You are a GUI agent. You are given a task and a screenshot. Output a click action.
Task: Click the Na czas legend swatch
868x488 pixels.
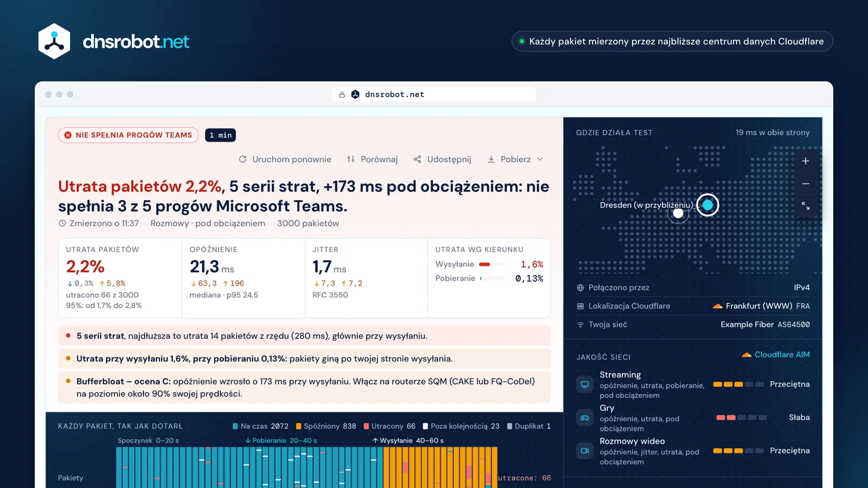[235, 426]
